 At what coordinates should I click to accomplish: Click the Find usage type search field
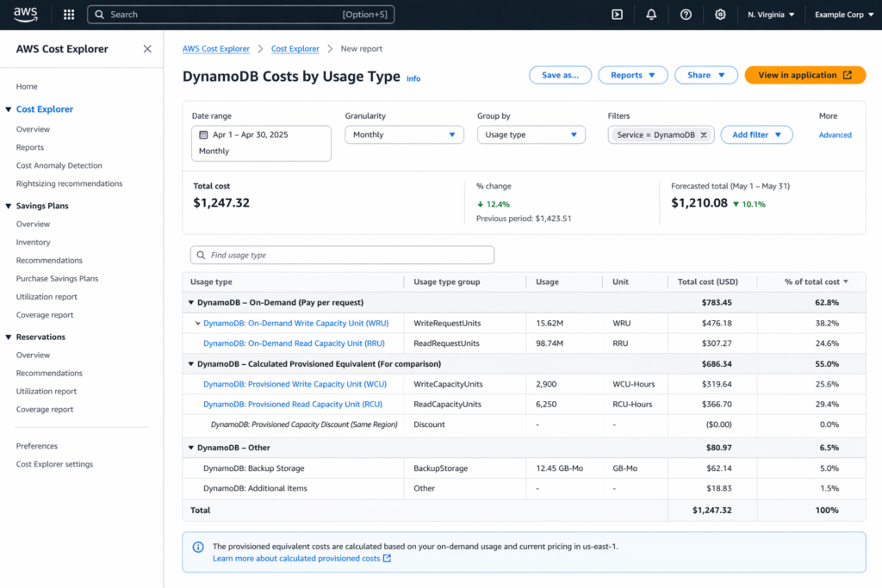(x=342, y=255)
